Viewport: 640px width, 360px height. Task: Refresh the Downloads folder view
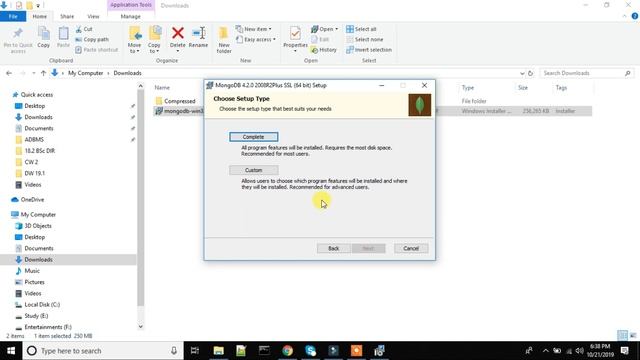point(530,73)
